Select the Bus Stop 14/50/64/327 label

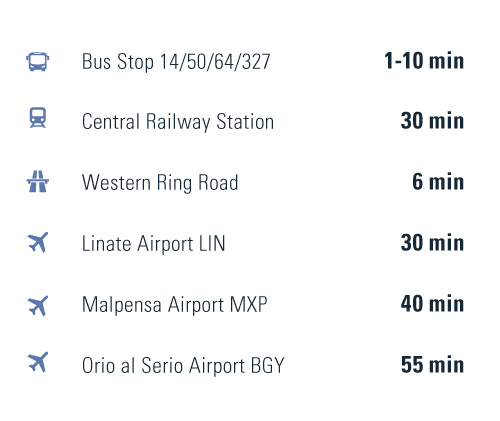click(x=176, y=62)
